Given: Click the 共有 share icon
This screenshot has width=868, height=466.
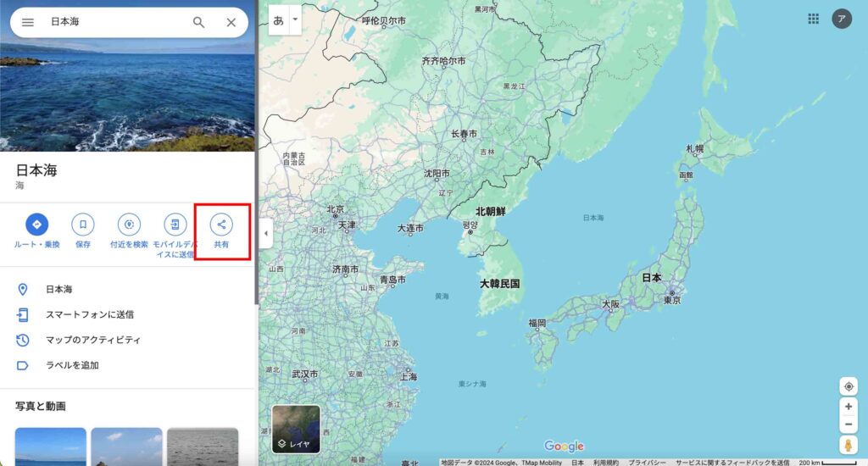Looking at the screenshot, I should [221, 225].
